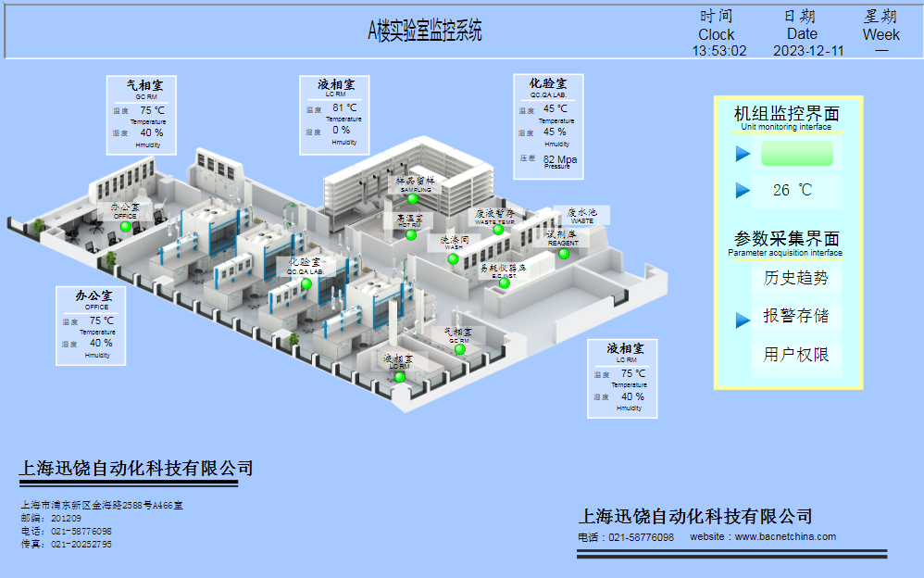
Task: Toggle the blank green unit status button
Action: pyautogui.click(x=796, y=154)
